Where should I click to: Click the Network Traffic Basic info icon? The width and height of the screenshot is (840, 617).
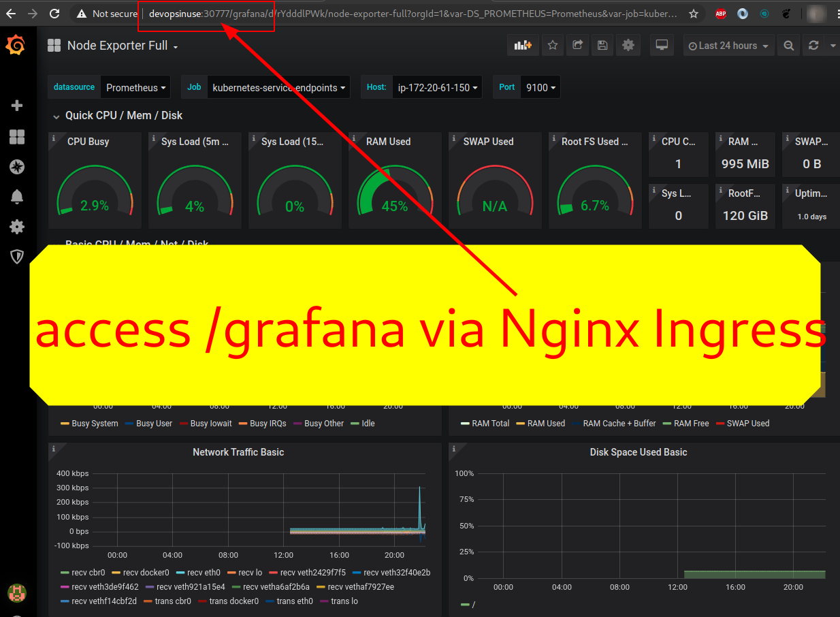click(x=54, y=449)
